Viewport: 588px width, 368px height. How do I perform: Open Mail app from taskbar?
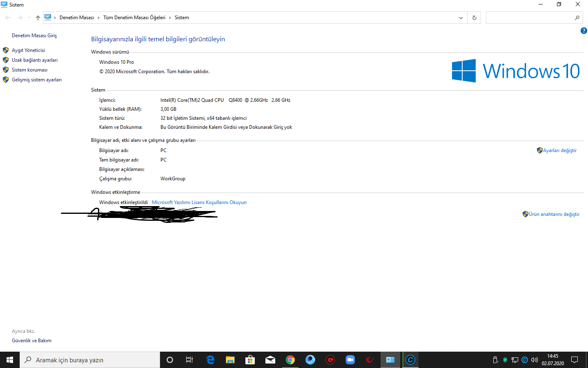coord(270,360)
